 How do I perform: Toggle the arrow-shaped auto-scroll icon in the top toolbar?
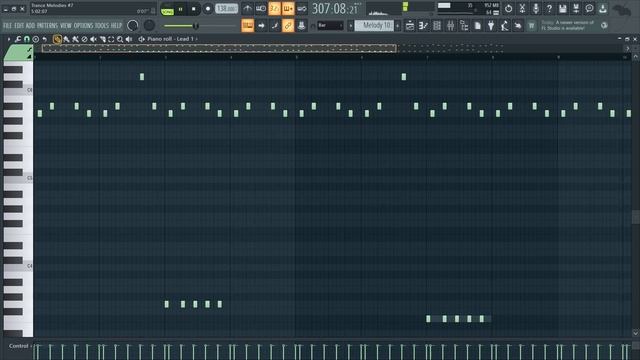tap(261, 26)
